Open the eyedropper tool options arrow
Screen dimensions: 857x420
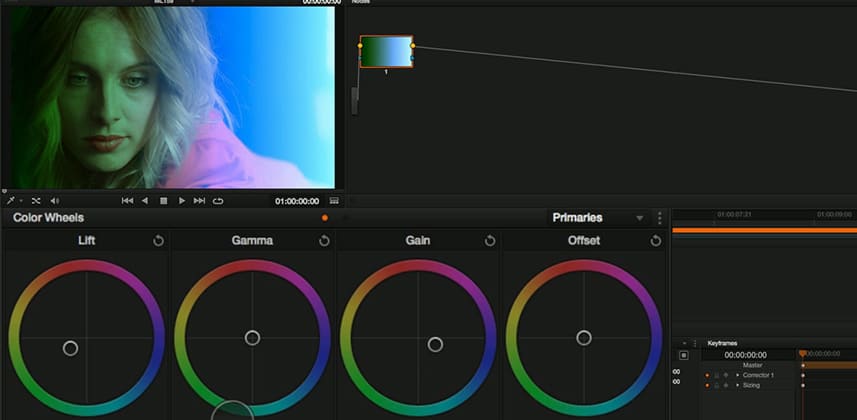[21, 201]
